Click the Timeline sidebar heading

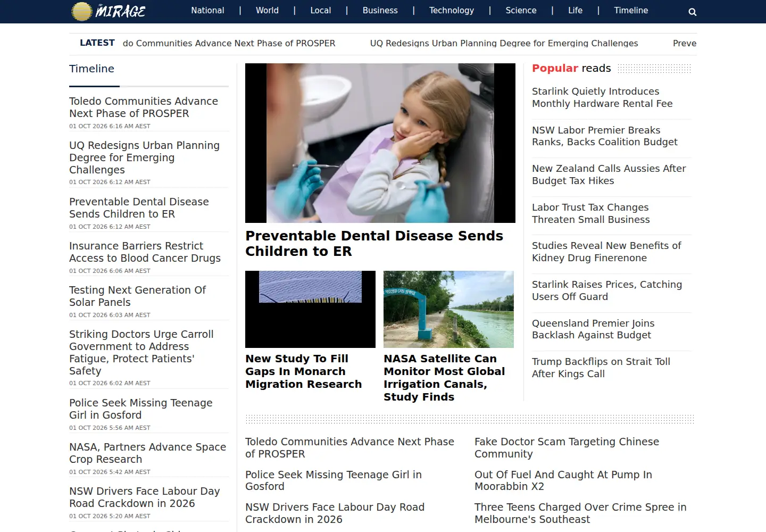[91, 69]
